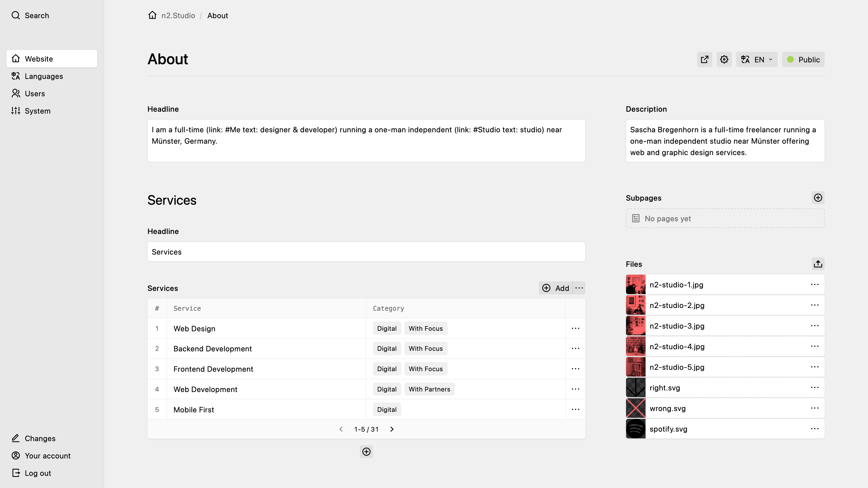This screenshot has width=868, height=488.
Task: Add a new subpage with plus icon
Action: click(818, 198)
